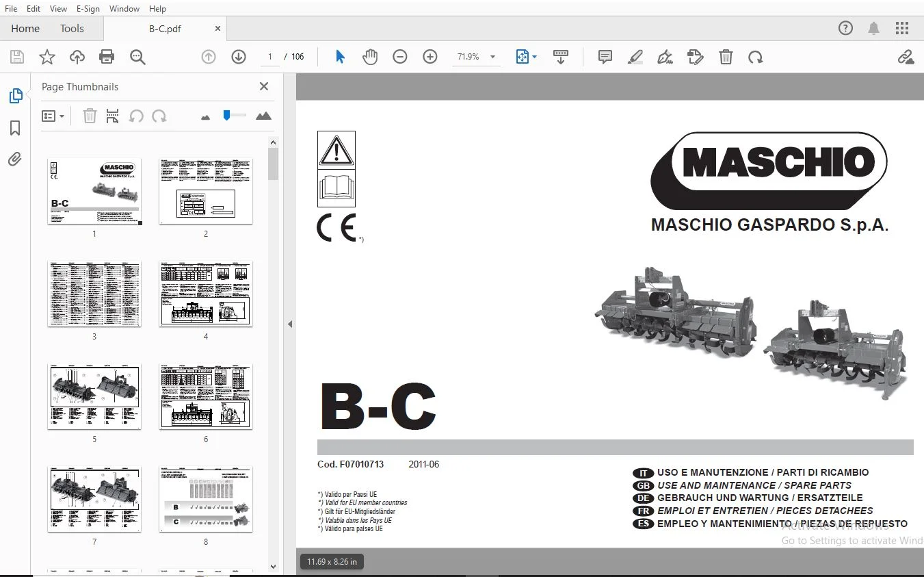Select page 3 thumbnail
924x577 pixels.
click(x=94, y=294)
